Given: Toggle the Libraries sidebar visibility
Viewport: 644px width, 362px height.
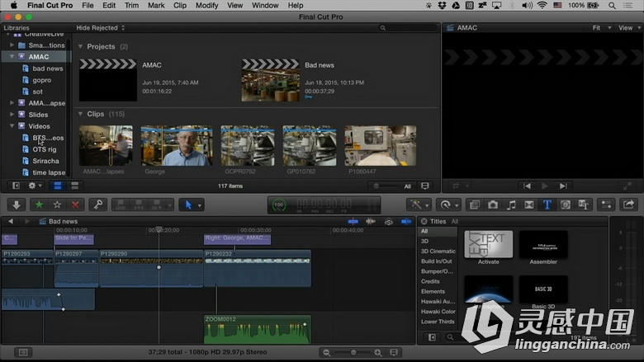Looking at the screenshot, I should click(16, 186).
